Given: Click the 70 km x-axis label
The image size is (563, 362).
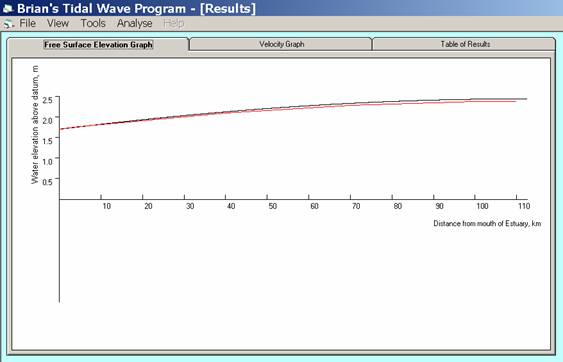Looking at the screenshot, I should [356, 206].
